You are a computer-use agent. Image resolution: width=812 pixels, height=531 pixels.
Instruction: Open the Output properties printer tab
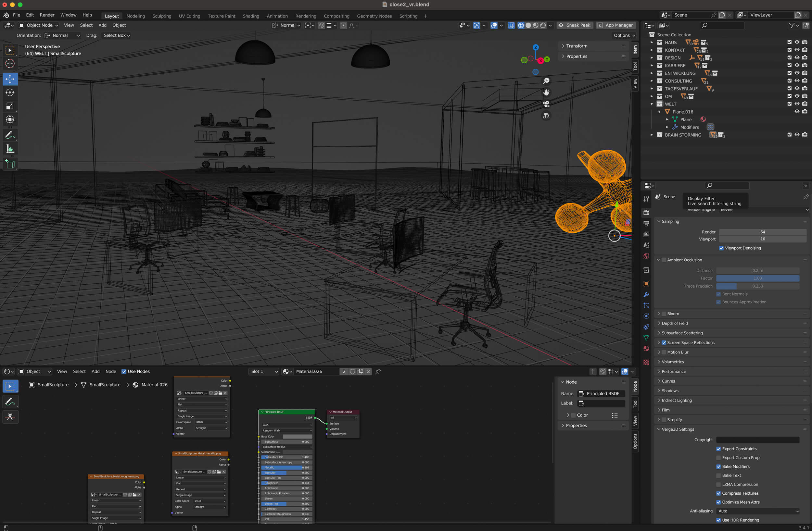(x=646, y=223)
